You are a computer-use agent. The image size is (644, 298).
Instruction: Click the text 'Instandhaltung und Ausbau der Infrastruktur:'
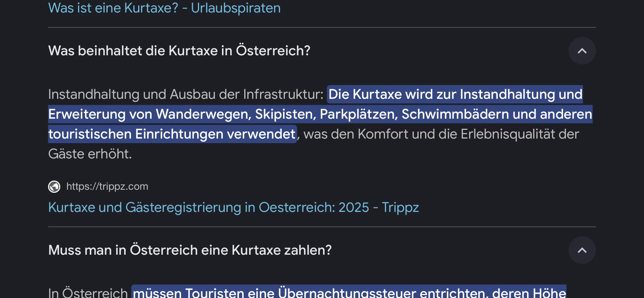point(185,94)
